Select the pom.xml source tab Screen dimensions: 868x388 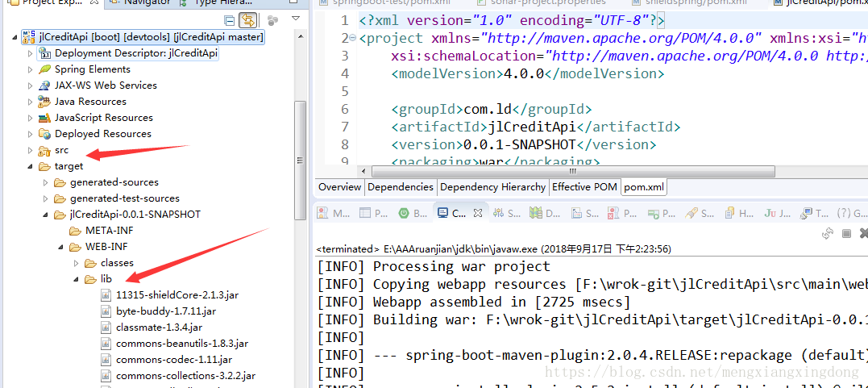[643, 187]
